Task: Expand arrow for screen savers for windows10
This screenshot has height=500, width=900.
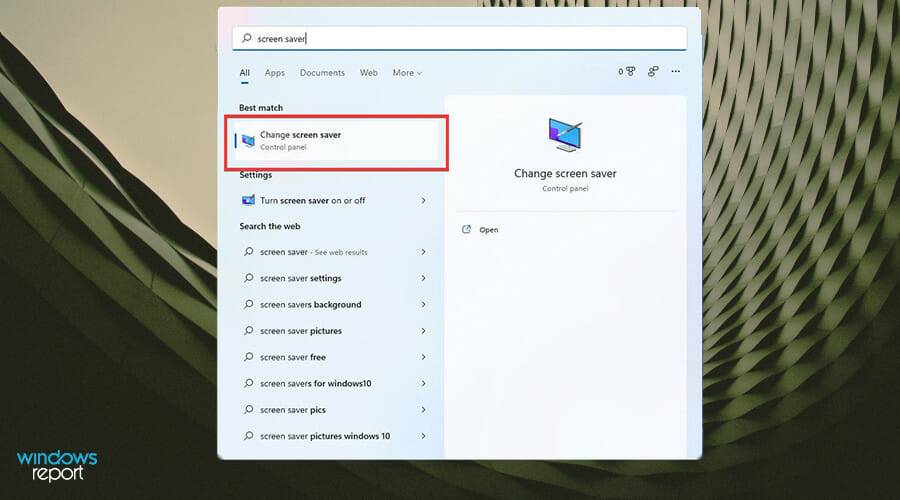Action: pos(424,383)
